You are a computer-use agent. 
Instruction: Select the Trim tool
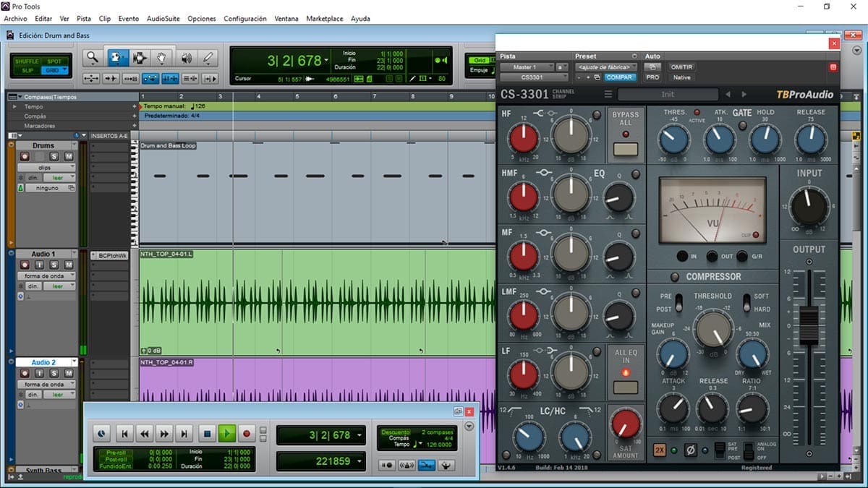click(116, 58)
